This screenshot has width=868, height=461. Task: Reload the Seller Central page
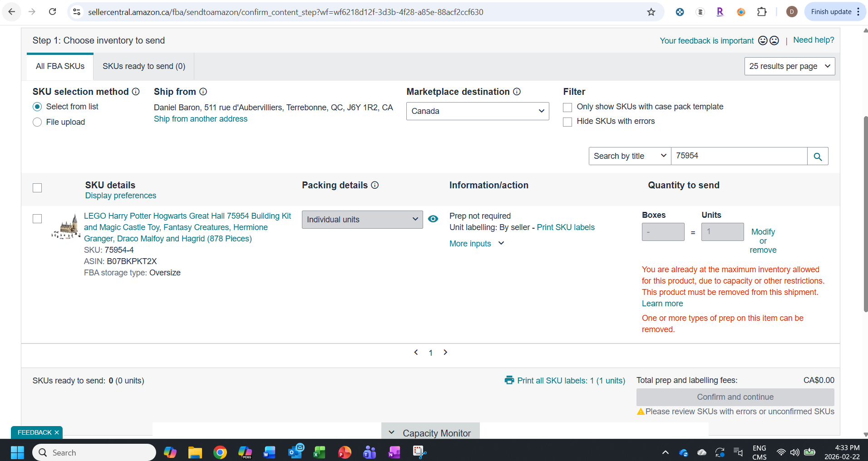52,12
